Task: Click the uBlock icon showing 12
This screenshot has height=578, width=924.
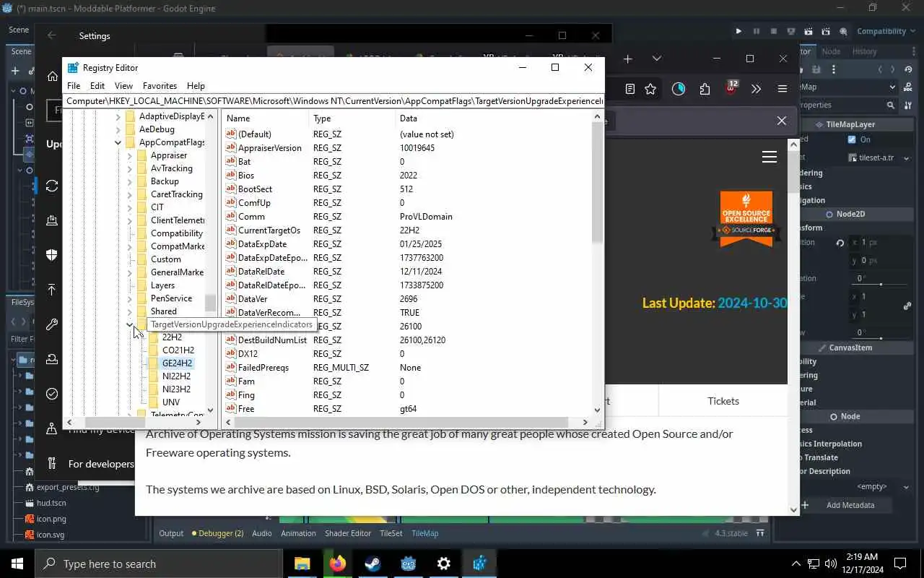Action: point(731,88)
